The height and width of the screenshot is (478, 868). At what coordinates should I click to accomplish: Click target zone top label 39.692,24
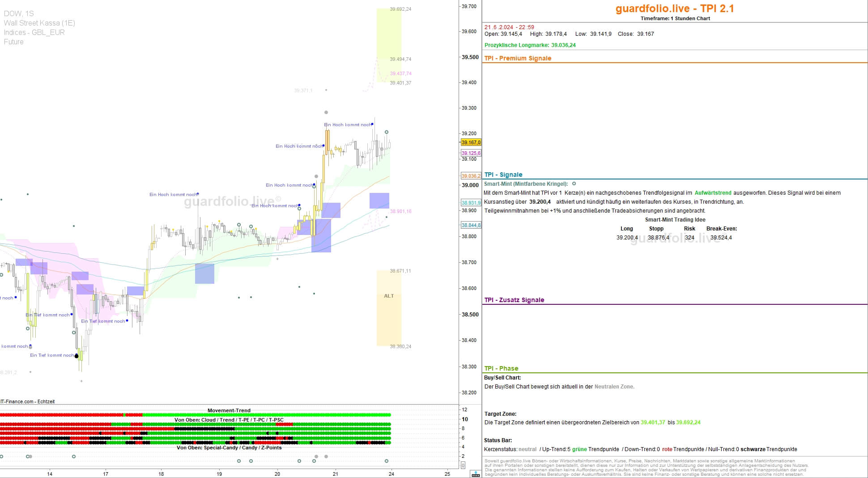pyautogui.click(x=400, y=9)
